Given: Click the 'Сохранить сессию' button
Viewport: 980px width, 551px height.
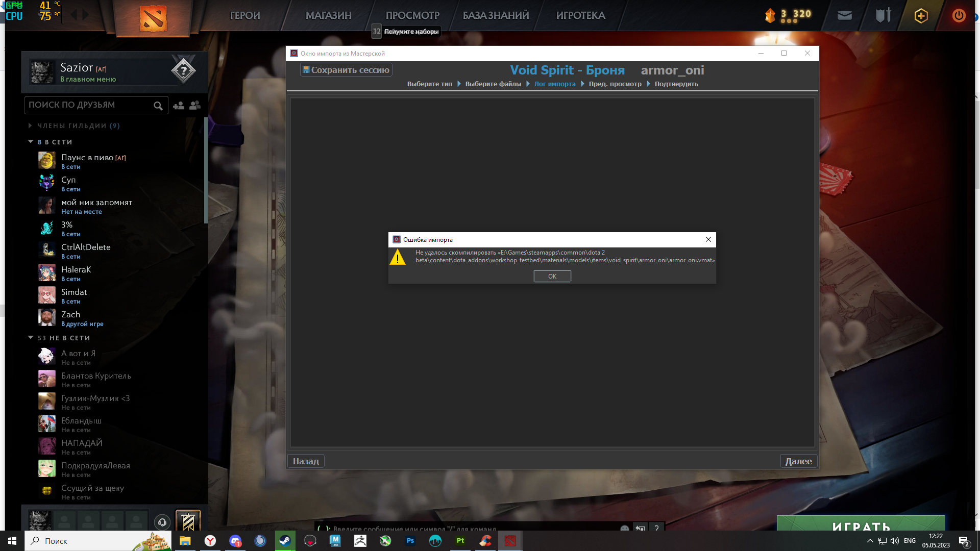Looking at the screenshot, I should (346, 70).
